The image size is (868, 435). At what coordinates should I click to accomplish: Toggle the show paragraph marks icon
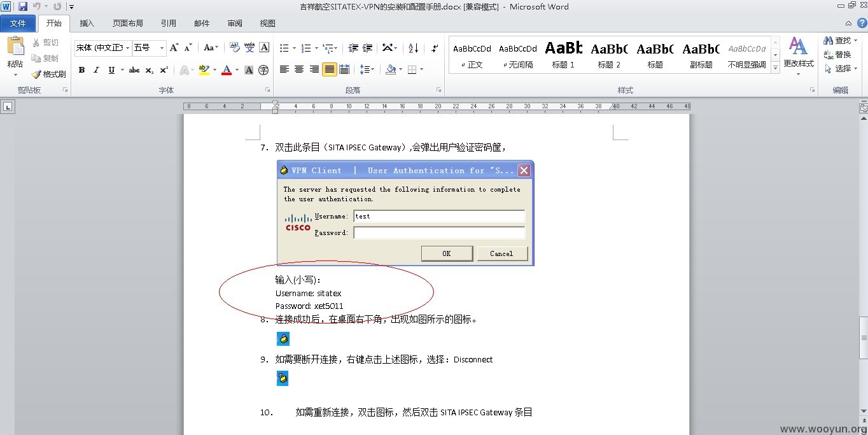click(435, 48)
